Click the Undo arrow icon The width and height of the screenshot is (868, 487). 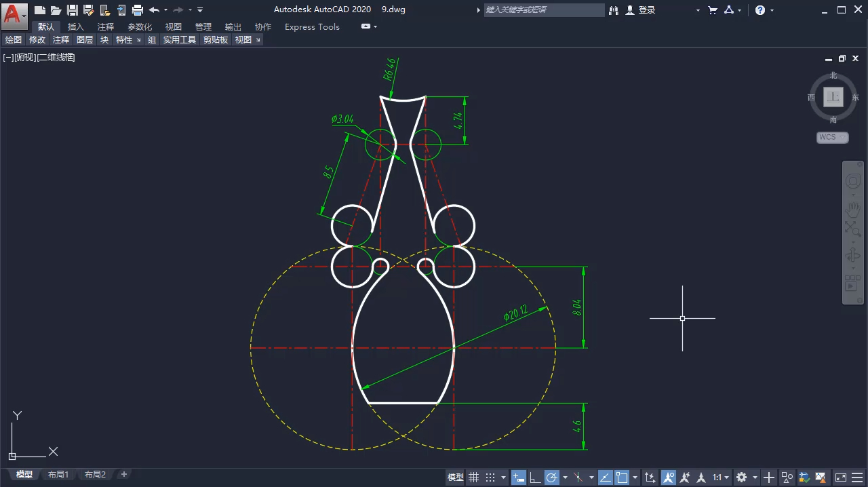coord(154,10)
